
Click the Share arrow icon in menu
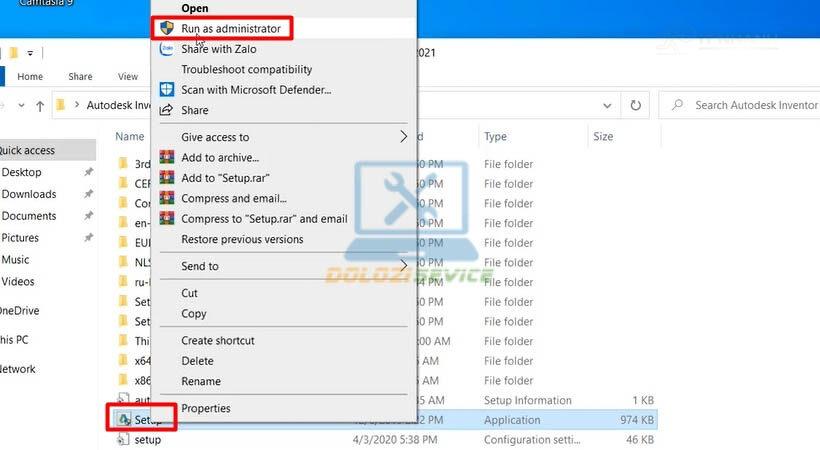166,110
